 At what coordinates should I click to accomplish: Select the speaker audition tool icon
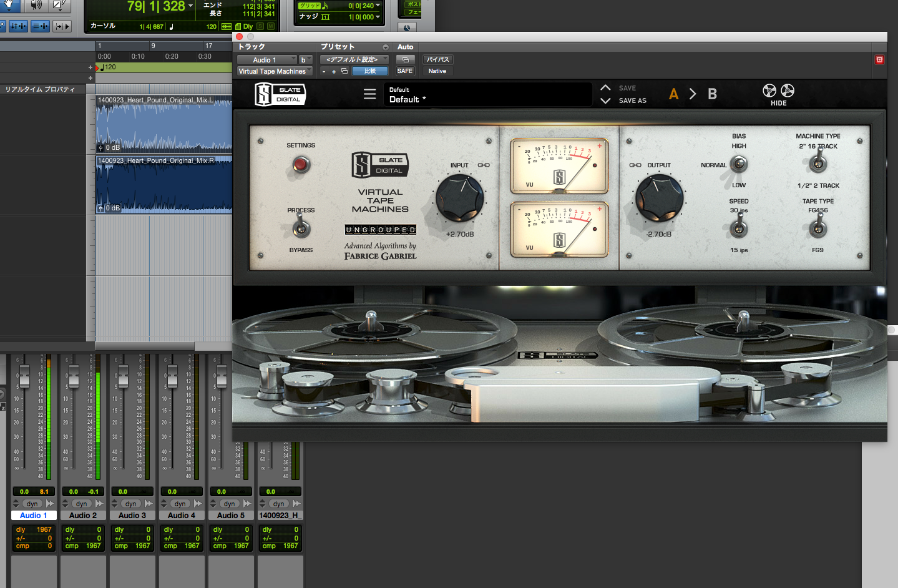click(x=36, y=5)
